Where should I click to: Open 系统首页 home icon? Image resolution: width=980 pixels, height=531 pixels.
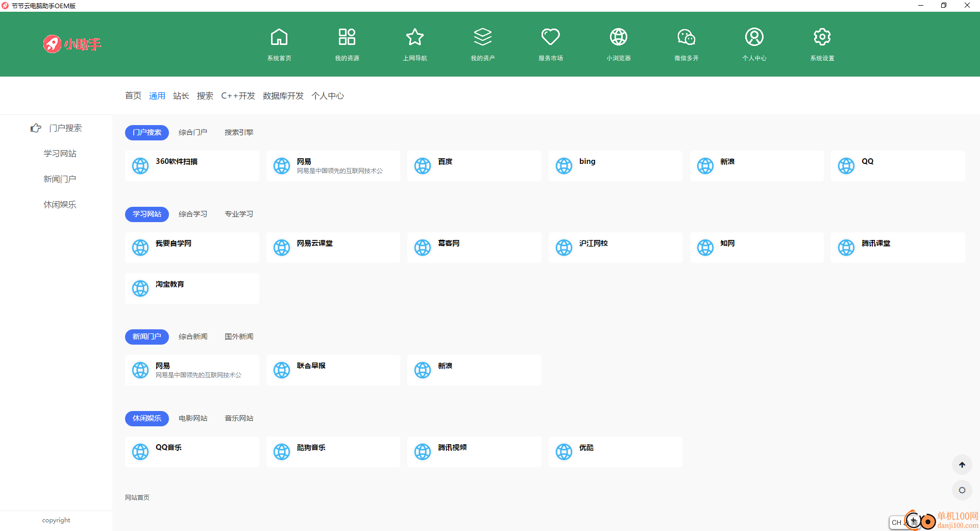(x=279, y=37)
